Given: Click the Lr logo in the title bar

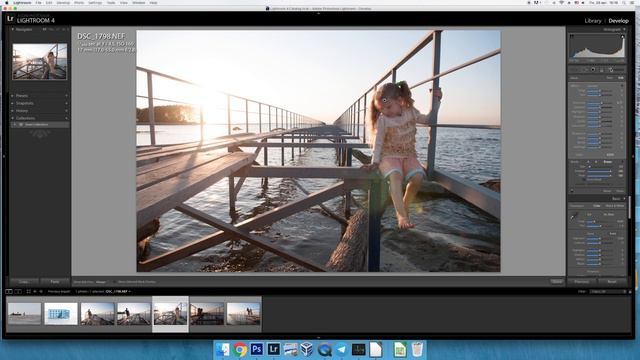Looking at the screenshot, I should click(11, 18).
